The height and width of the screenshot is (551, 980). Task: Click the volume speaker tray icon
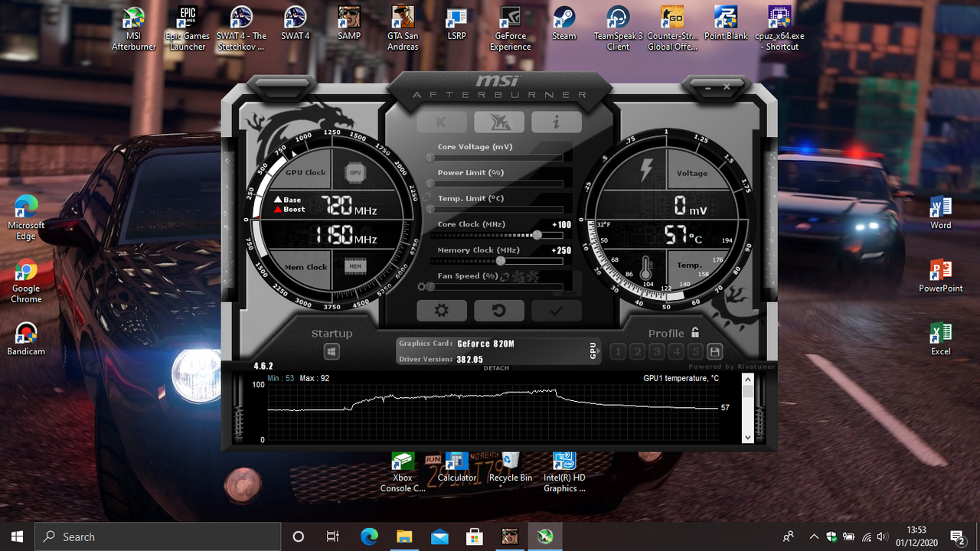click(883, 537)
